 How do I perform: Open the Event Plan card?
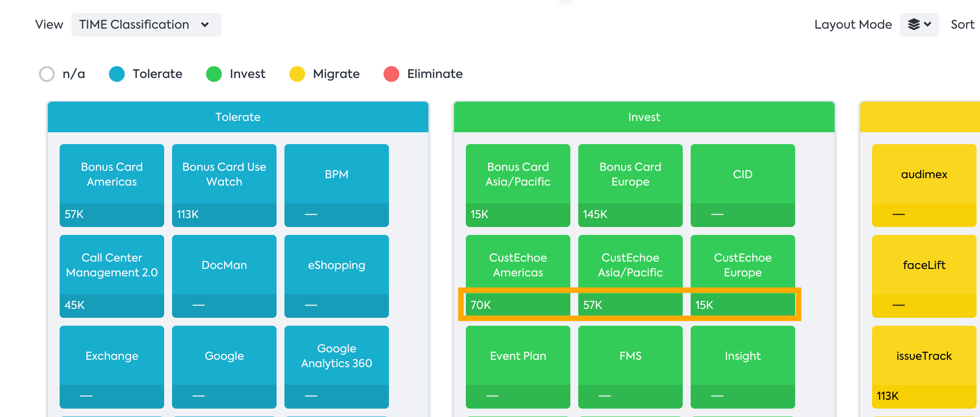pos(518,367)
